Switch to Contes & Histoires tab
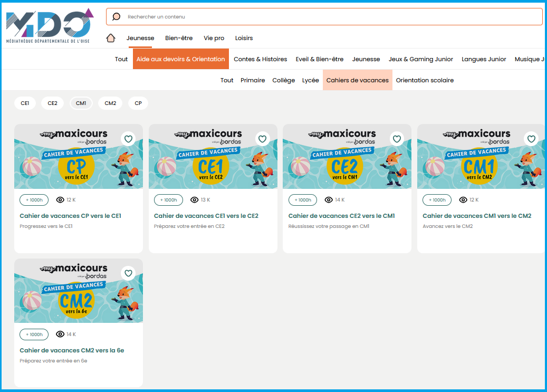Image resolution: width=547 pixels, height=392 pixels. point(260,59)
